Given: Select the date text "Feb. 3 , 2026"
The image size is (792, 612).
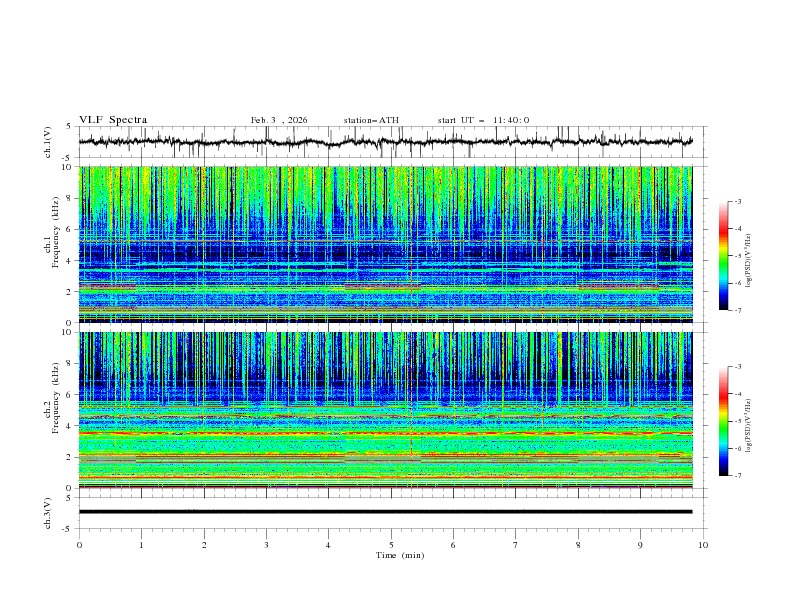Looking at the screenshot, I should [279, 120].
